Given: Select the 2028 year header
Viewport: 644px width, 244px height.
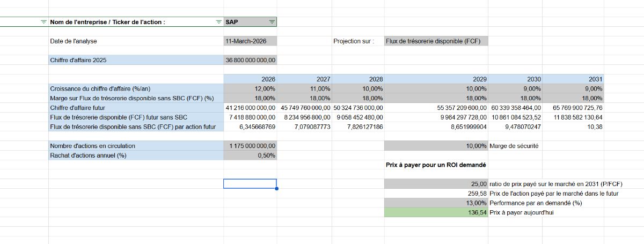Looking at the screenshot, I should coord(358,79).
